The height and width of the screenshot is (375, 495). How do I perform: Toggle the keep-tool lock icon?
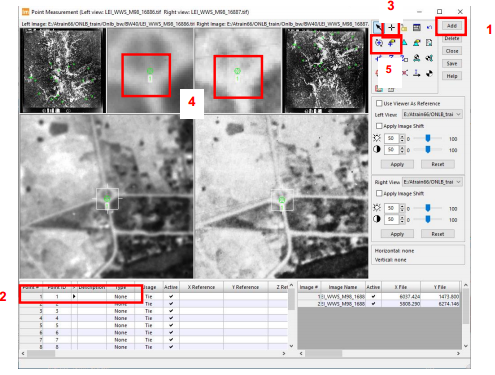404,28
